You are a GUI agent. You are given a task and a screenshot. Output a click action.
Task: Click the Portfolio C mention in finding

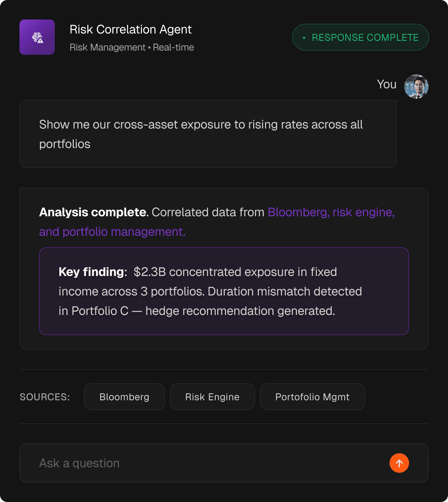100,311
